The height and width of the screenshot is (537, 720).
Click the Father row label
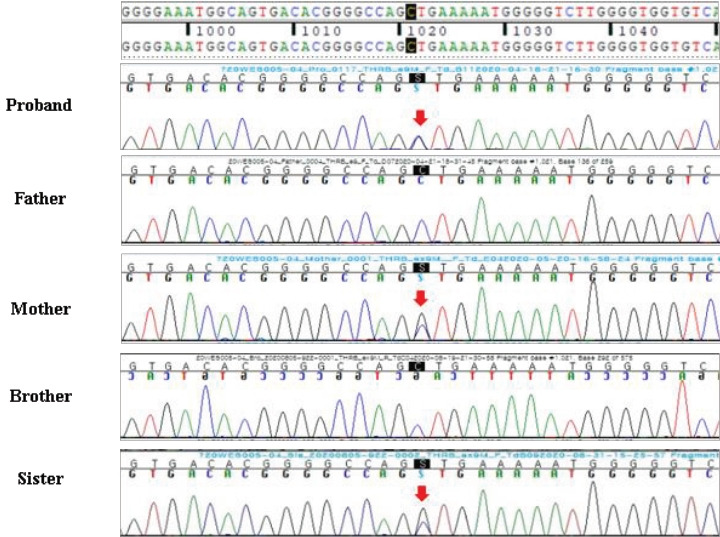(x=41, y=199)
